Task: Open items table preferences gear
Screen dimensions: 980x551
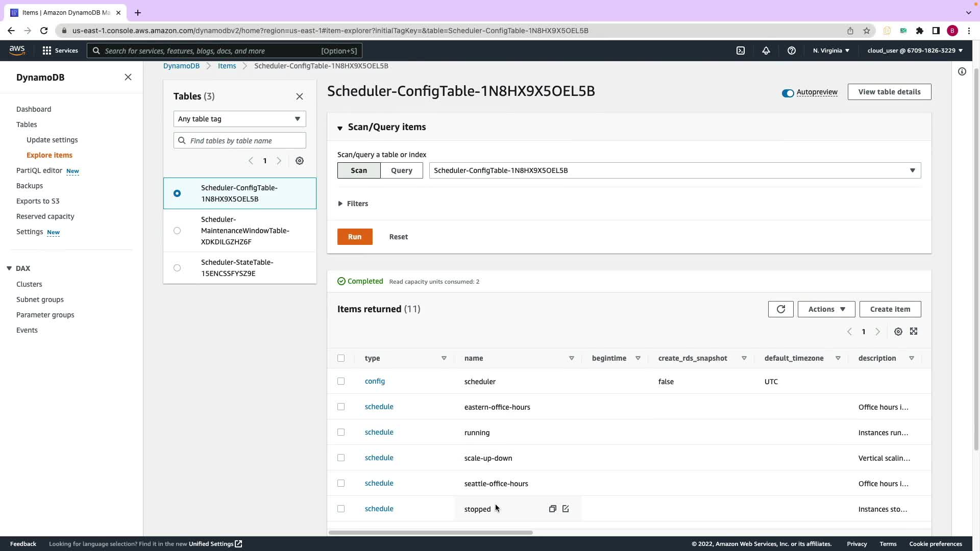Action: click(x=898, y=332)
